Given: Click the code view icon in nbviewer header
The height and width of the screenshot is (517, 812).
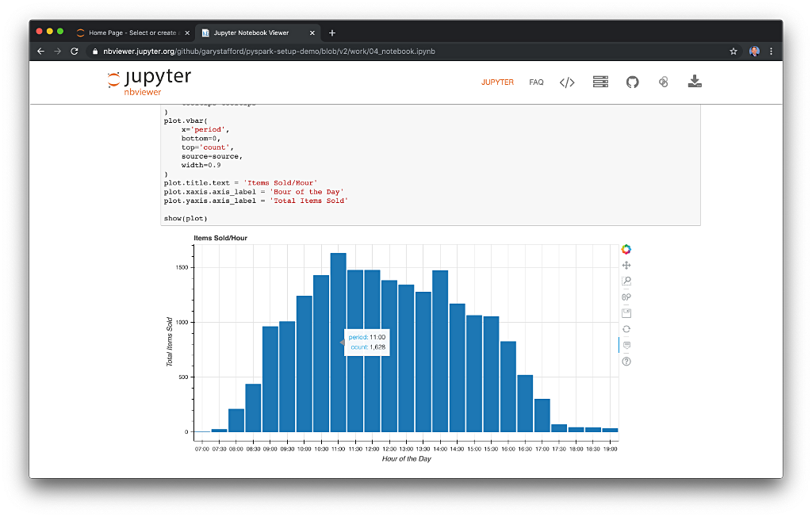Looking at the screenshot, I should [567, 82].
